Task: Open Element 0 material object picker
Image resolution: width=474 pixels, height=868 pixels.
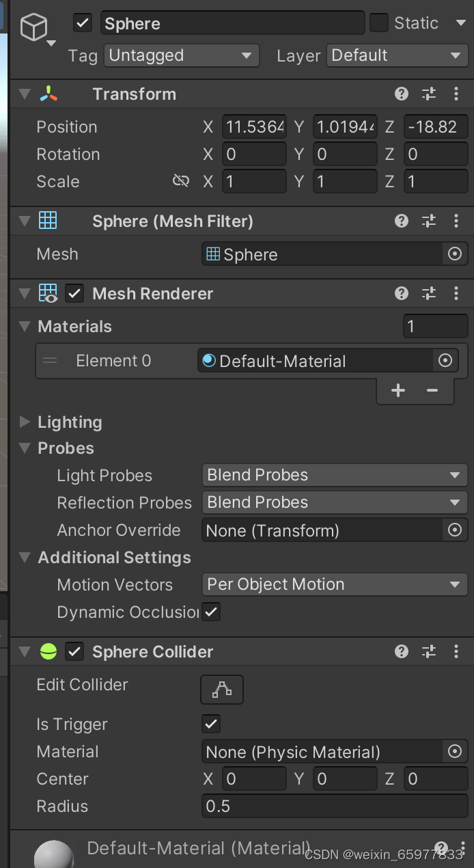Action: pos(445,361)
